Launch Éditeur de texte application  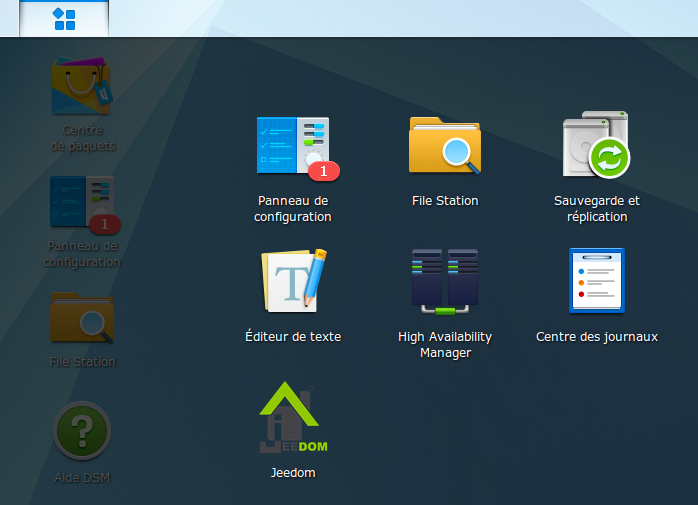[293, 281]
